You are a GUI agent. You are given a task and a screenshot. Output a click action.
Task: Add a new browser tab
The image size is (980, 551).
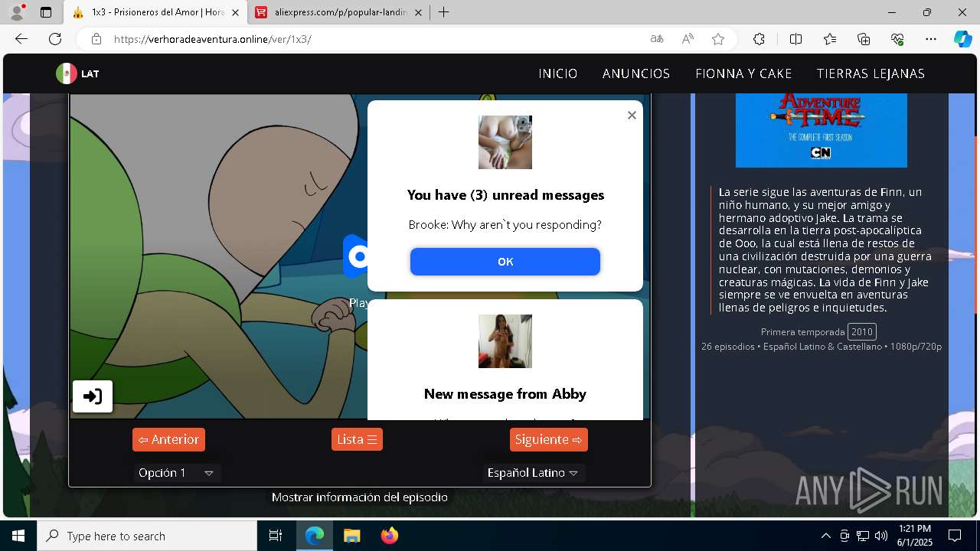(x=443, y=12)
